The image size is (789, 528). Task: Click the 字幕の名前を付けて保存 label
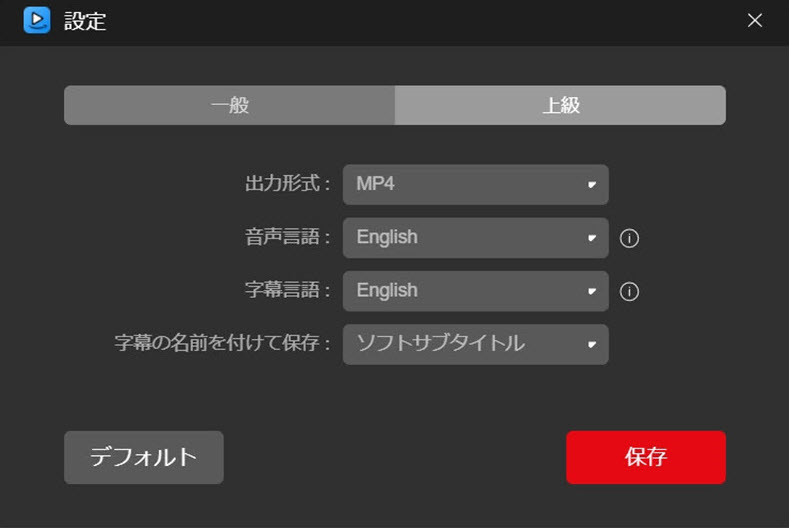tap(222, 344)
